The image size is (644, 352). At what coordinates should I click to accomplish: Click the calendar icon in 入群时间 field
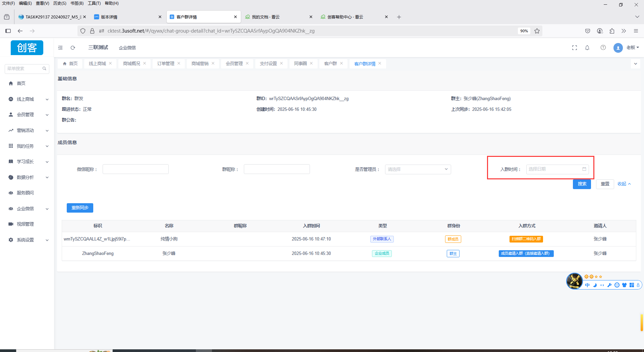(x=584, y=169)
